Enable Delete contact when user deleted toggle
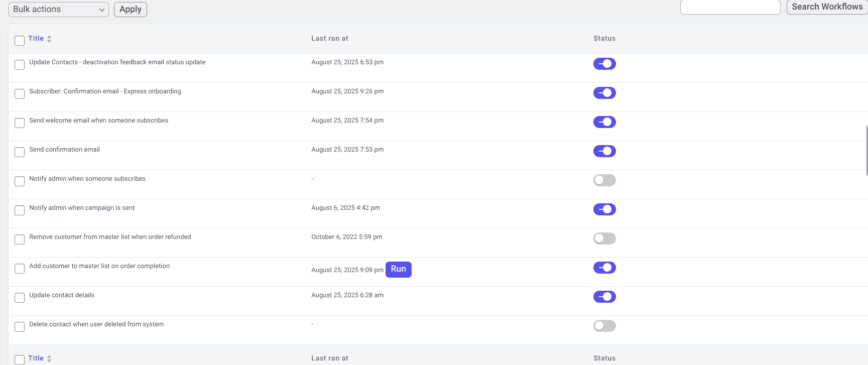The width and height of the screenshot is (868, 365). [604, 326]
